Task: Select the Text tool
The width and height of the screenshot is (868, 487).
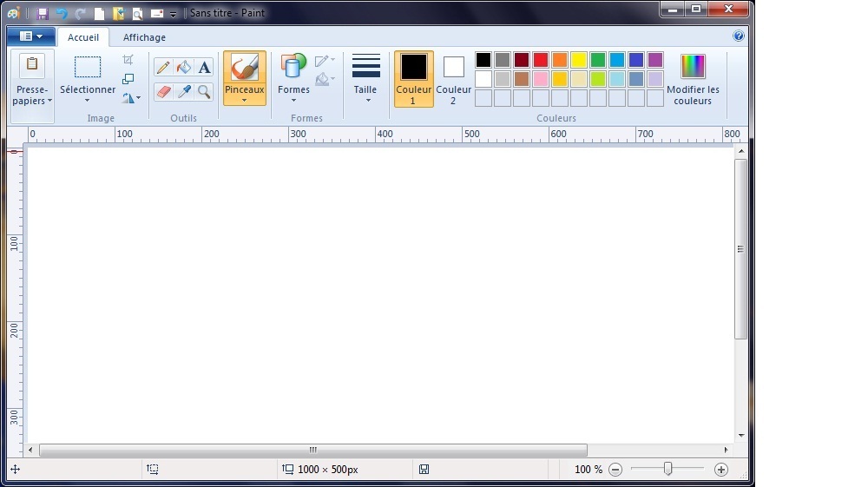Action: [x=204, y=68]
